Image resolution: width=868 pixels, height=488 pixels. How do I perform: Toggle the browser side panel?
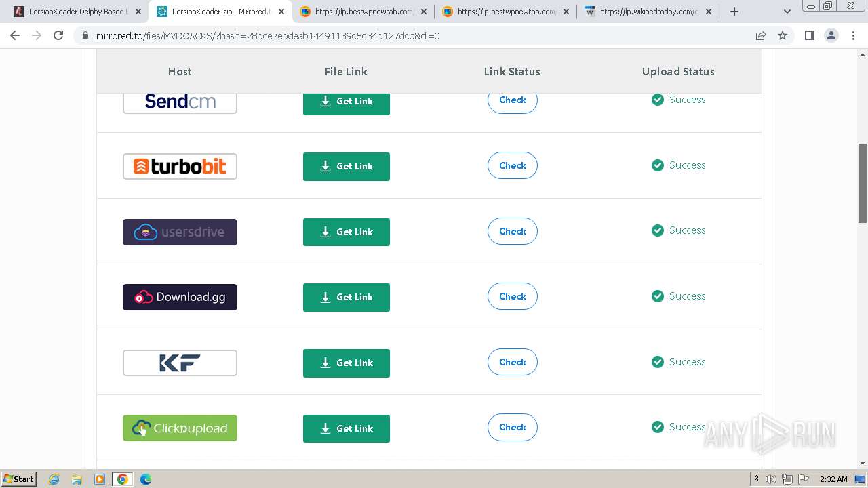809,35
